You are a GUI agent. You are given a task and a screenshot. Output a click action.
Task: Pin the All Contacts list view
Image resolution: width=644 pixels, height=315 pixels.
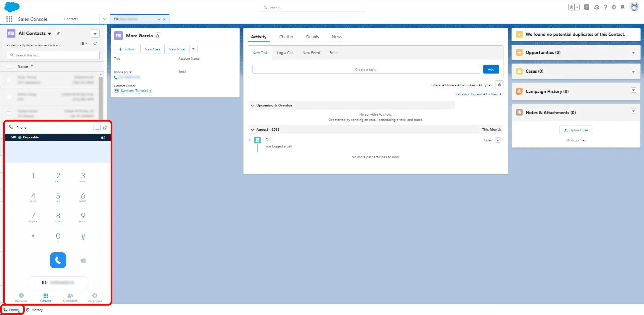58,33
